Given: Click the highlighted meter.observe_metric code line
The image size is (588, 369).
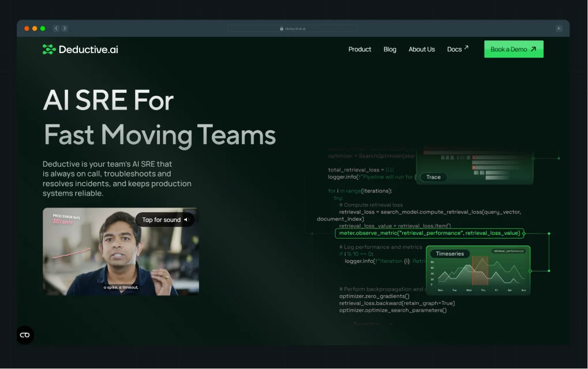Looking at the screenshot, I should tap(429, 233).
